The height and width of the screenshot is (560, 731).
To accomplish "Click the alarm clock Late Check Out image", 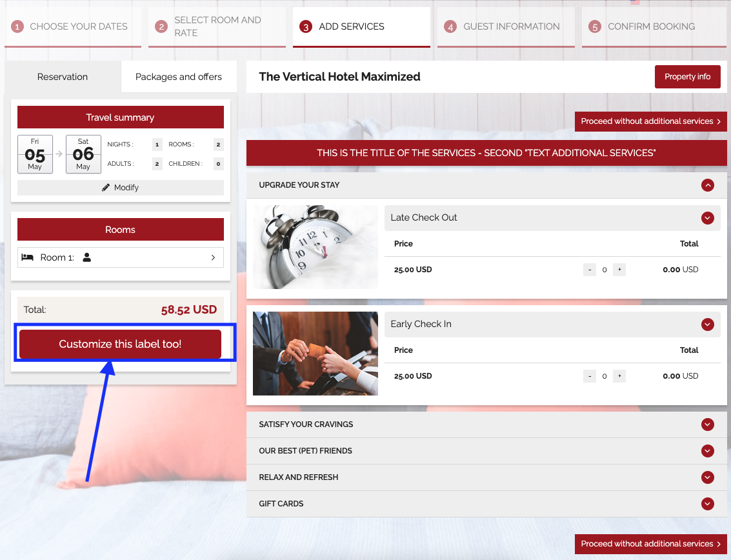I will 315,247.
